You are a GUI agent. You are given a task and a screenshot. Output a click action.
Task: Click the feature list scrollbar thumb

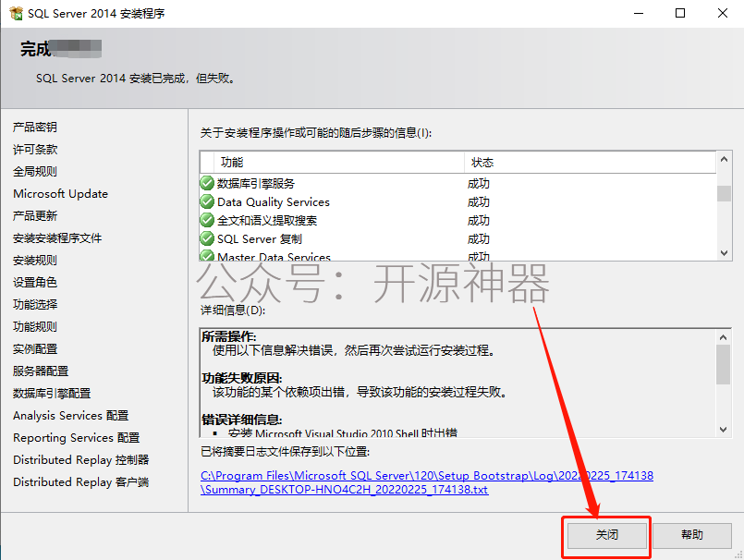pos(724,193)
